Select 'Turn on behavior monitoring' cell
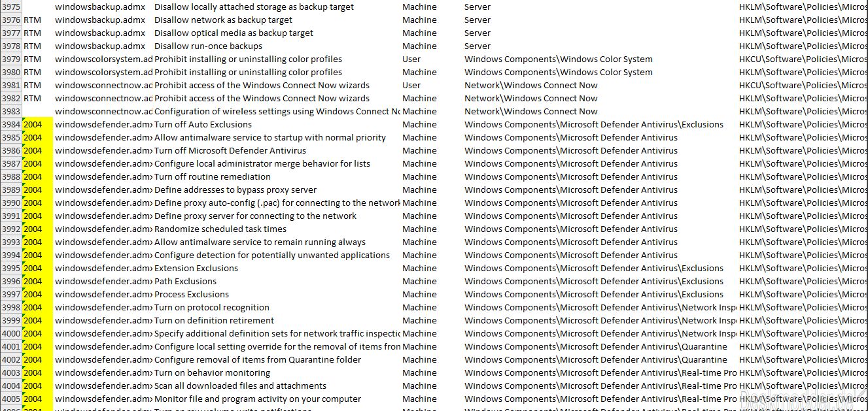Image resolution: width=868 pixels, height=411 pixels. coord(212,372)
